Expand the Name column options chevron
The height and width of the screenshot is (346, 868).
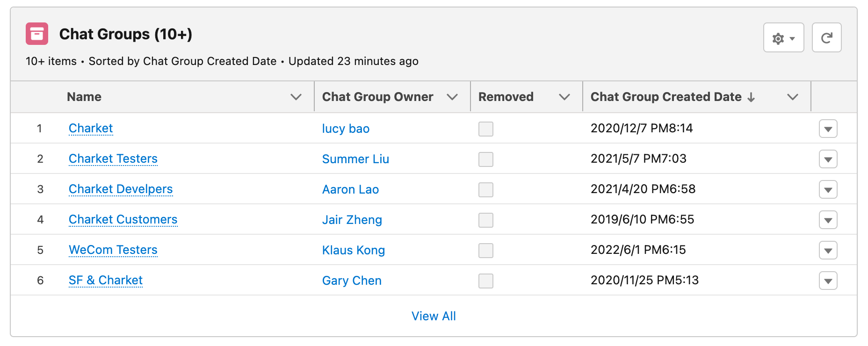[296, 97]
